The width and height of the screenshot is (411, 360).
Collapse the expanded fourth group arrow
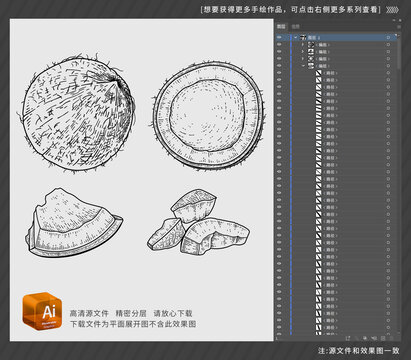coord(303,66)
